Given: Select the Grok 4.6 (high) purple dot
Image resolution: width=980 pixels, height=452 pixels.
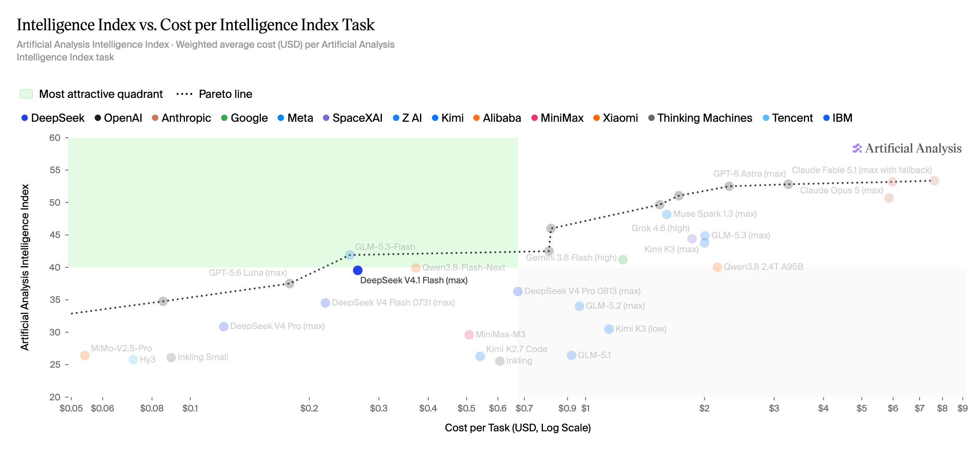Looking at the screenshot, I should tap(692, 239).
